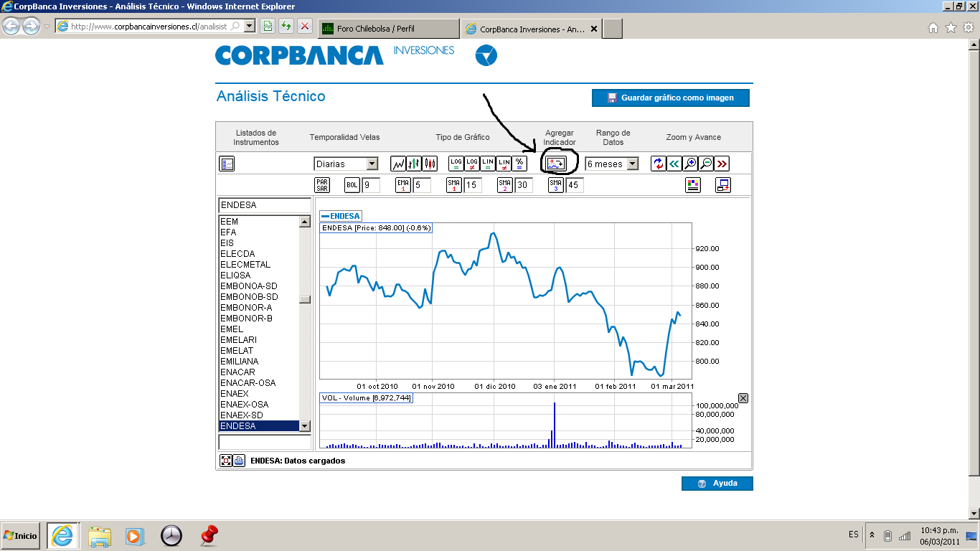Advance the chart with red arrows

point(722,164)
